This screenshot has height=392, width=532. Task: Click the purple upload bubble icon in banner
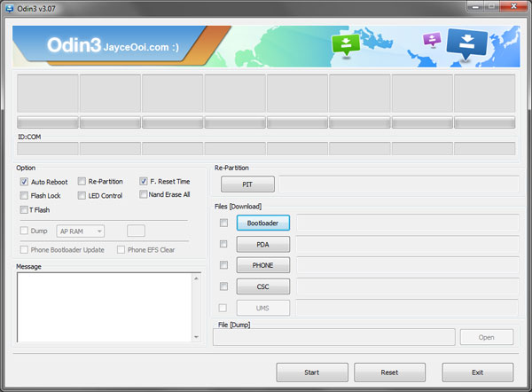coord(432,40)
